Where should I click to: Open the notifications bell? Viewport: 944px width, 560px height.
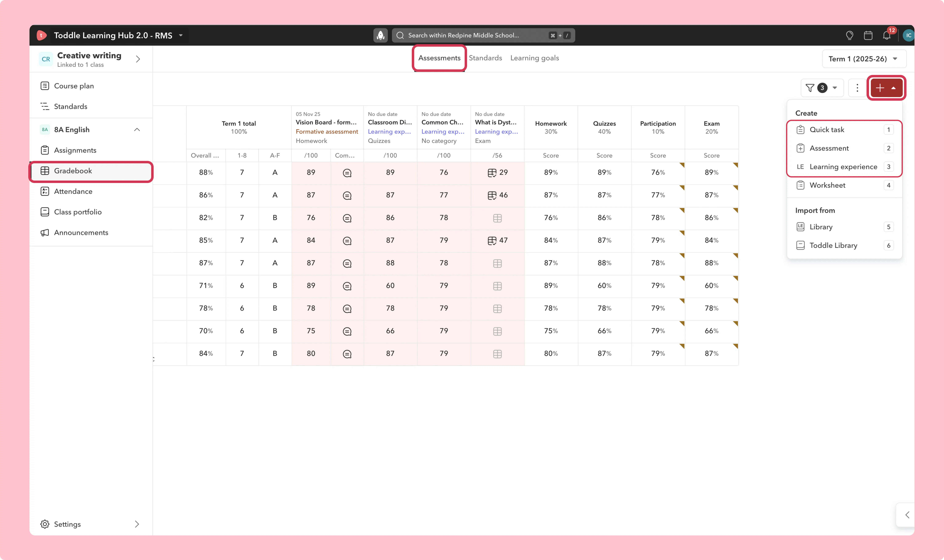[x=887, y=35]
